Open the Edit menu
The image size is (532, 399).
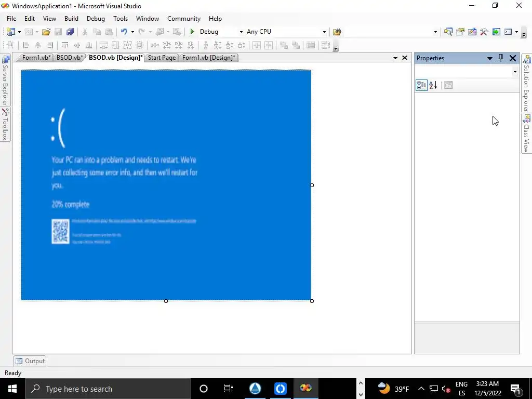(30, 19)
